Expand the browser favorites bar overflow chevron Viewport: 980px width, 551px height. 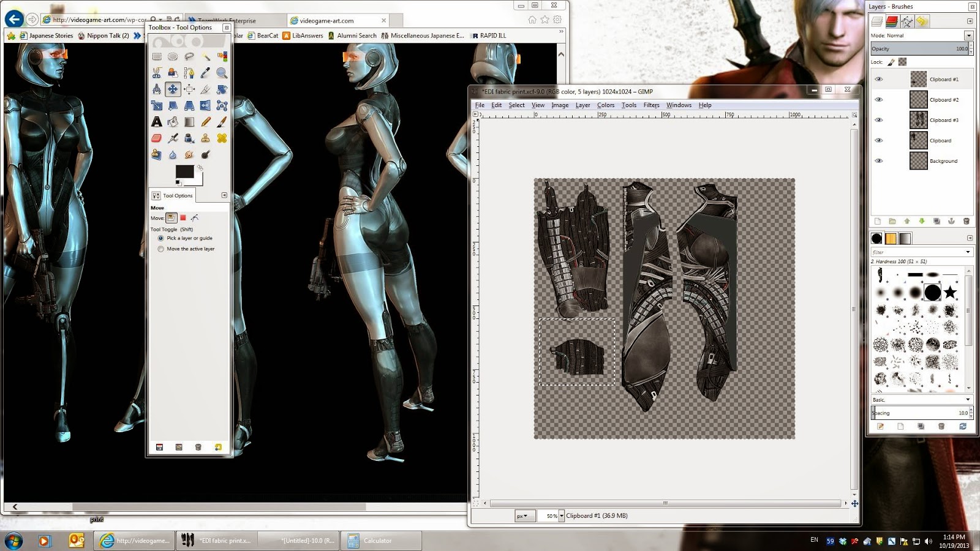tap(561, 32)
